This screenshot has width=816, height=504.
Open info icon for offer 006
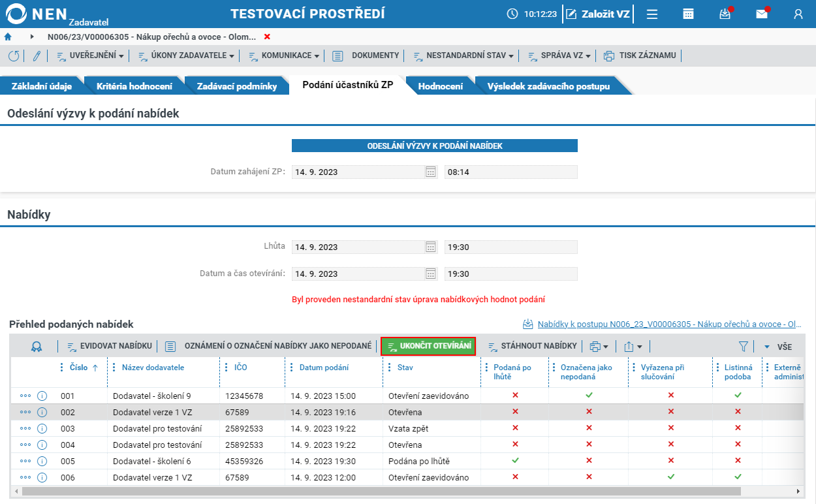tap(42, 477)
